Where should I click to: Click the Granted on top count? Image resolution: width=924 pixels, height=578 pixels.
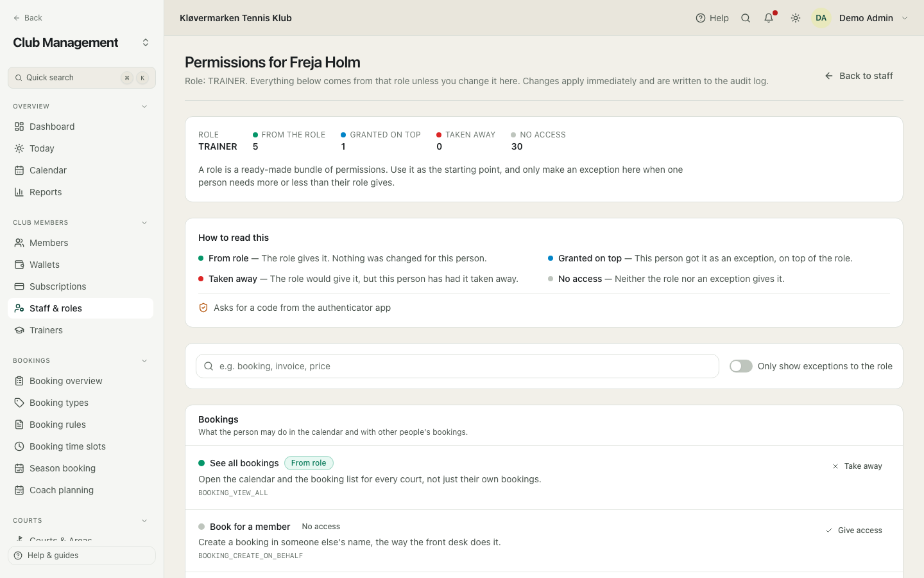click(343, 146)
